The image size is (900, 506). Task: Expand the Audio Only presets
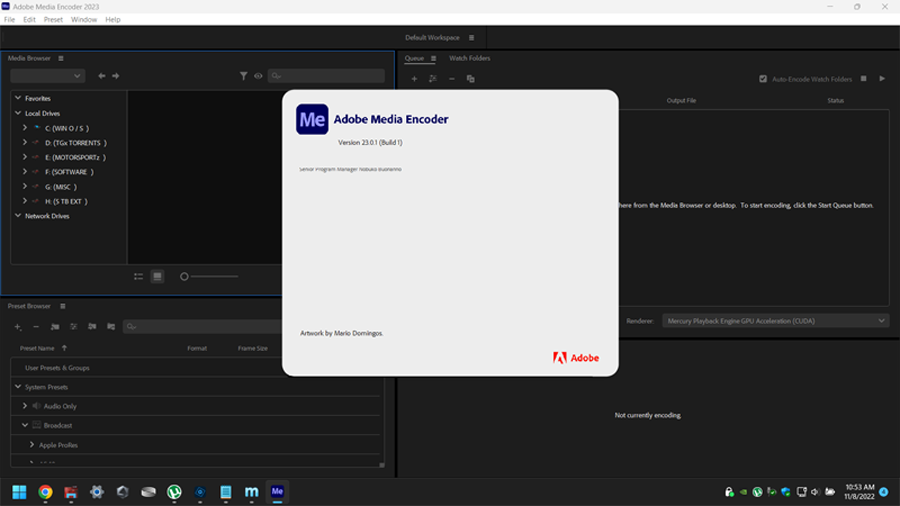coord(25,406)
